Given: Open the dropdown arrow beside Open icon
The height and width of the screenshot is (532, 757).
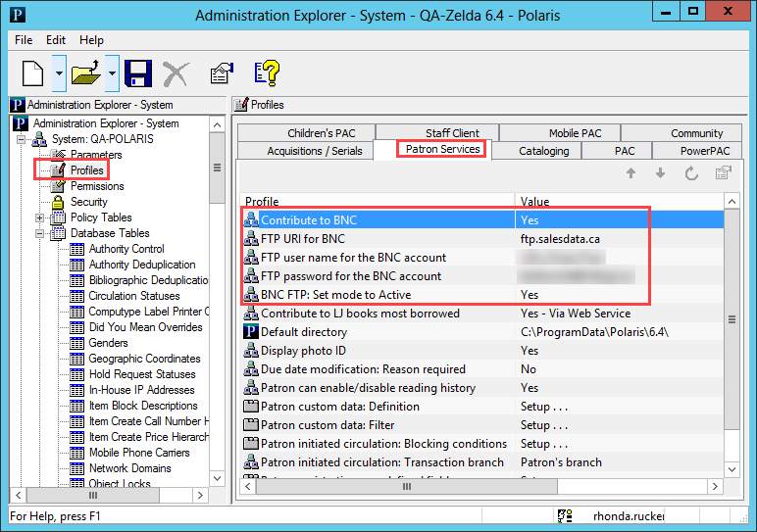Looking at the screenshot, I should [112, 73].
